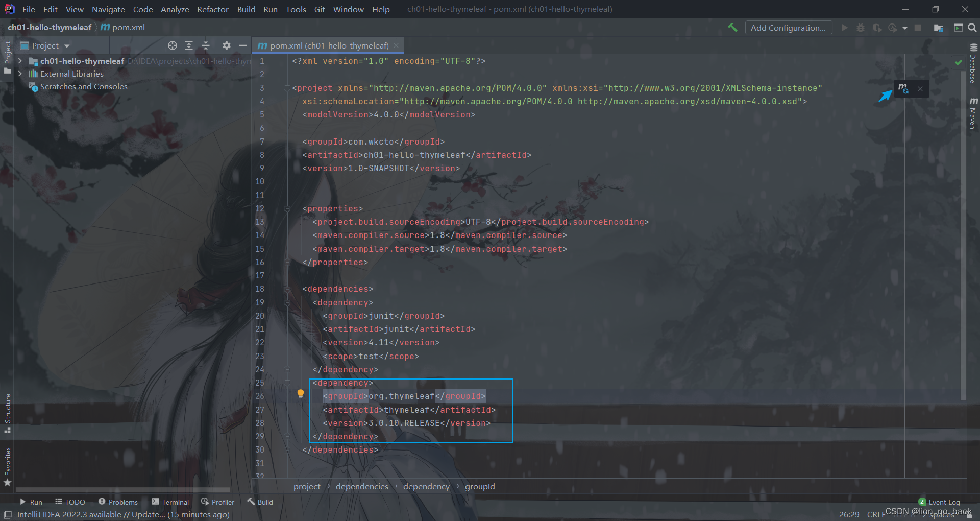
Task: Click the Stop square icon
Action: pyautogui.click(x=918, y=28)
